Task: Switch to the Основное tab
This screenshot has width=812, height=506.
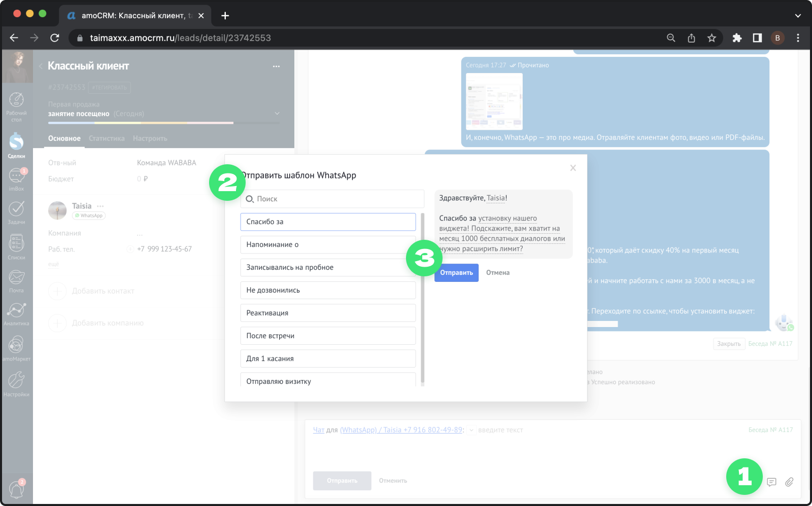Action: pyautogui.click(x=64, y=138)
